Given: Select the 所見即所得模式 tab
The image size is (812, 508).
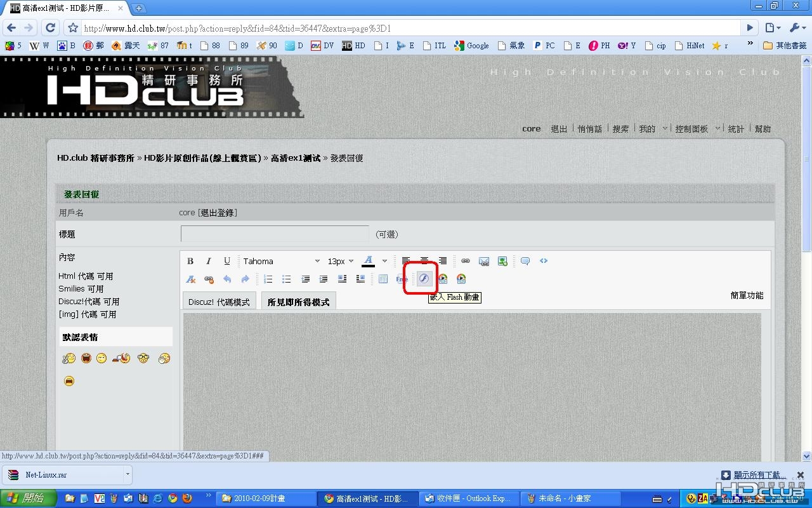Looking at the screenshot, I should (x=298, y=302).
